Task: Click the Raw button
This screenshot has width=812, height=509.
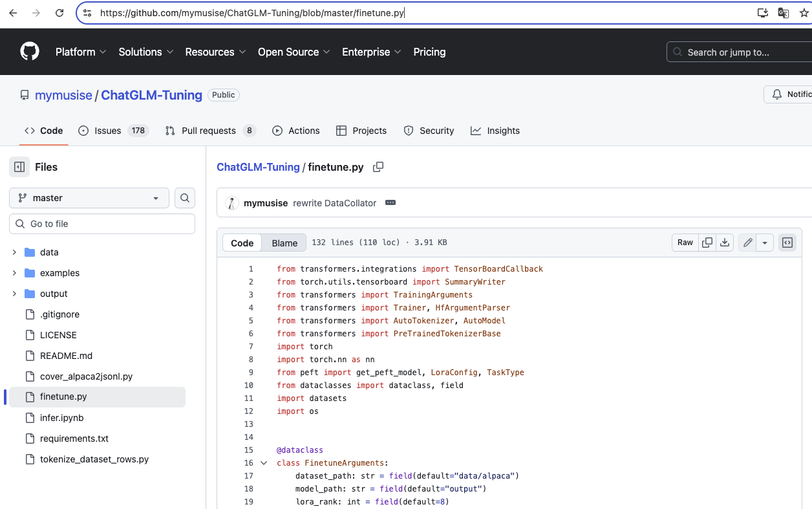Action: click(685, 243)
